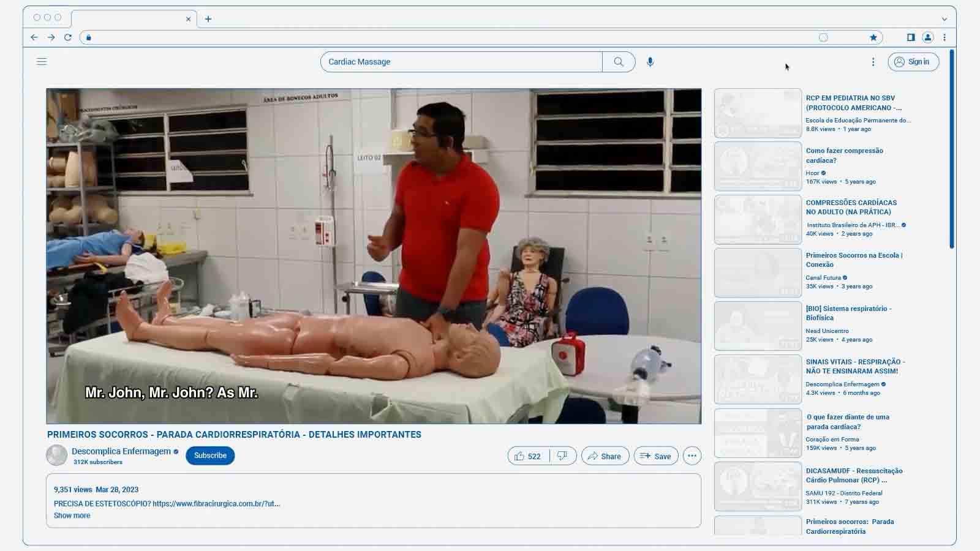Dislike the video with thumbs down
The width and height of the screenshot is (980, 551).
[562, 456]
